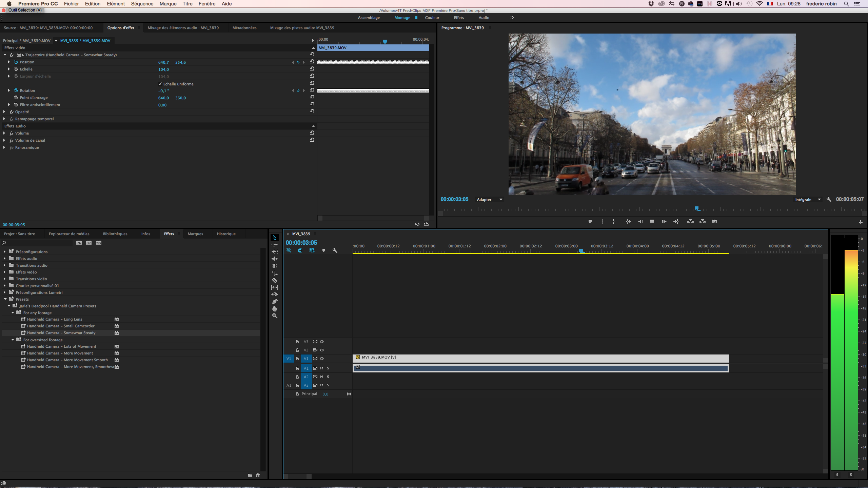Viewport: 868px width, 488px height.
Task: Select the Zoom tool magnifier
Action: 275,316
